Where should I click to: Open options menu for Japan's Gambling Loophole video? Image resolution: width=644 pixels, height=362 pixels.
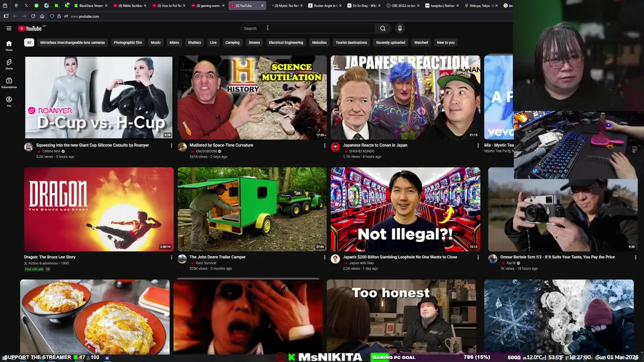tap(478, 257)
